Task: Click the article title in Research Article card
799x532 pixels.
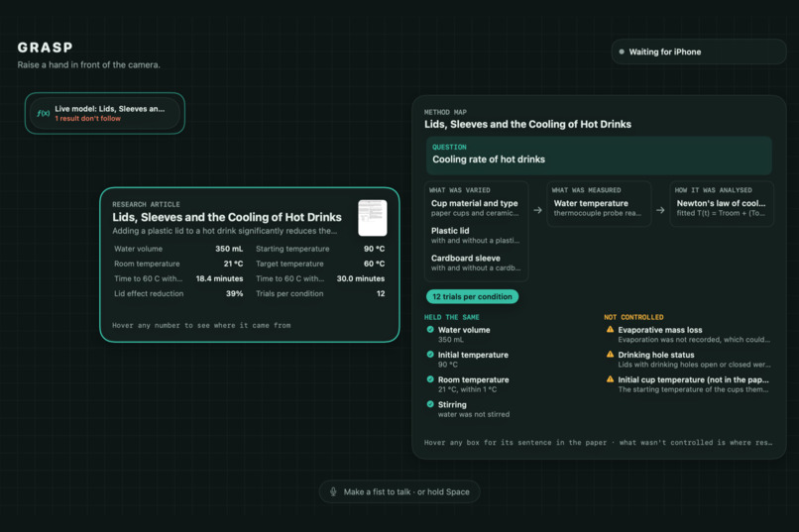Action: tap(227, 217)
